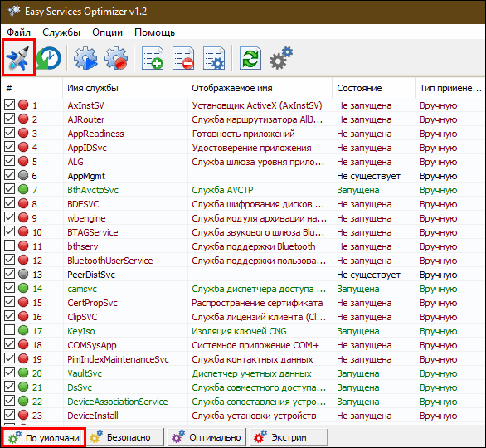Click the BDESVC service name
Viewport: 486px width, 448px height.
coord(83,204)
